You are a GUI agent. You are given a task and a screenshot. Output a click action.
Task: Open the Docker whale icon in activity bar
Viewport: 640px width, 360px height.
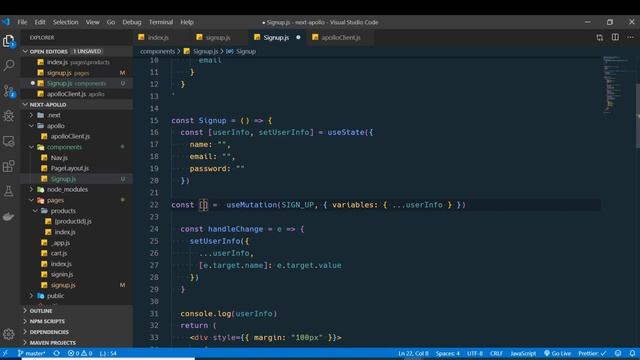(9, 217)
